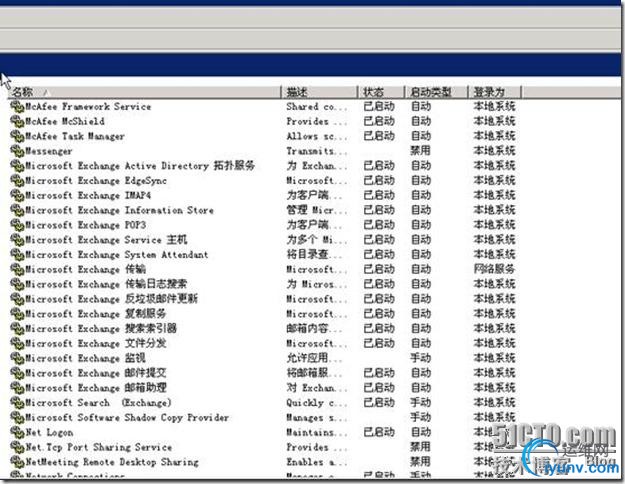This screenshot has height=484, width=625.
Task: Select Microsoft Exchange IMAP4 service name
Action: click(88, 195)
